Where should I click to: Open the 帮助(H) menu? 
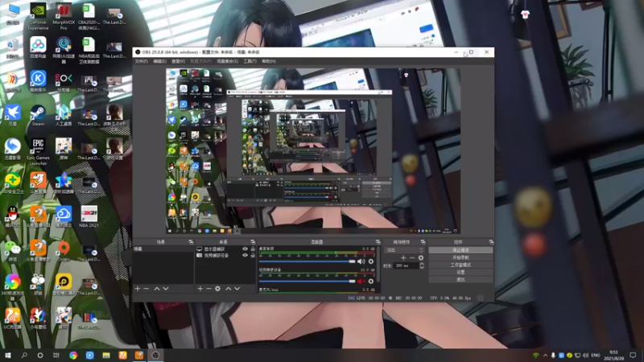(x=269, y=61)
